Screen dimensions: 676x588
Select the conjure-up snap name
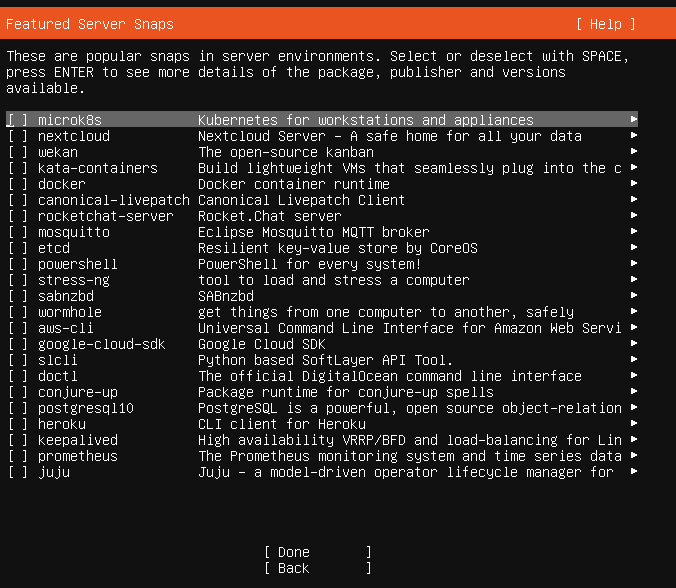click(x=78, y=392)
